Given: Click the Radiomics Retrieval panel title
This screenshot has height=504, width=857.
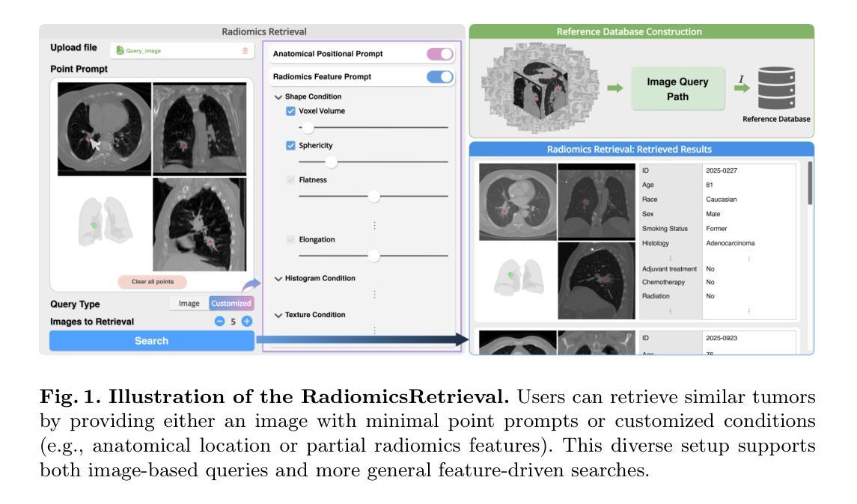Looking at the screenshot, I should 264,31.
